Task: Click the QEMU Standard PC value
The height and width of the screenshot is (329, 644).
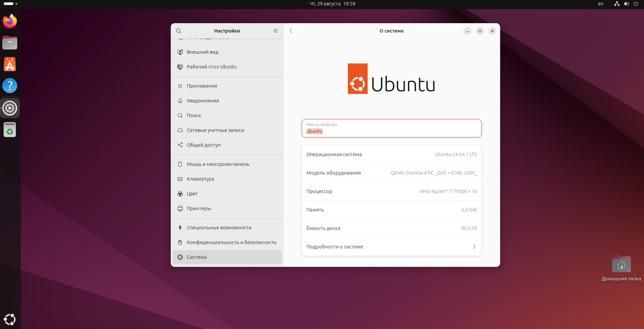Action: click(434, 173)
